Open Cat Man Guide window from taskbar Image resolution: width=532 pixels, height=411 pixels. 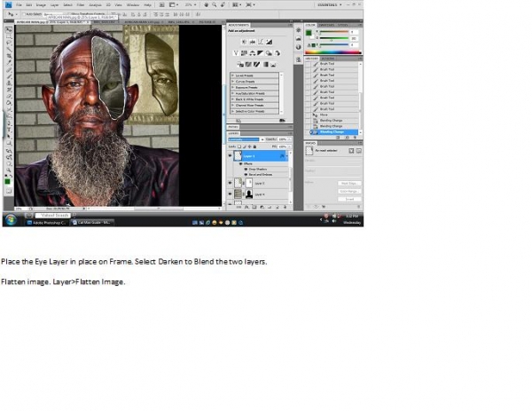(91, 223)
